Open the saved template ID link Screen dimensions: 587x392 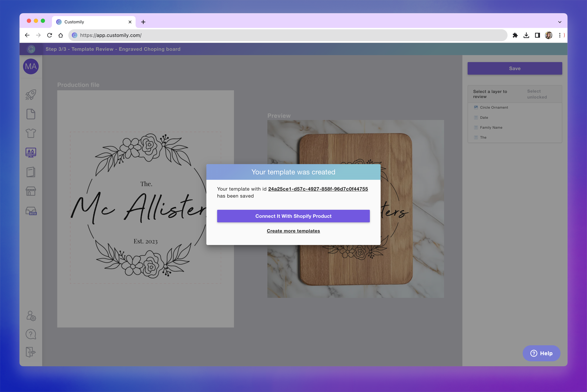click(318, 189)
